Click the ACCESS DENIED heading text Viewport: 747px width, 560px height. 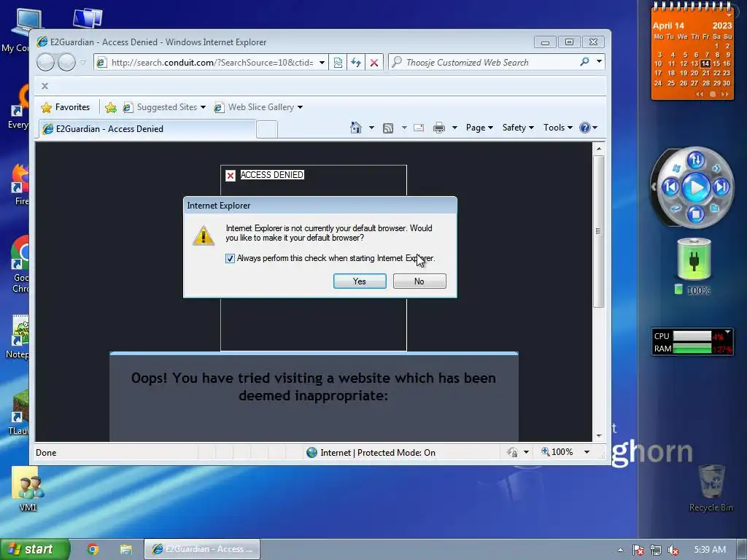click(x=271, y=175)
